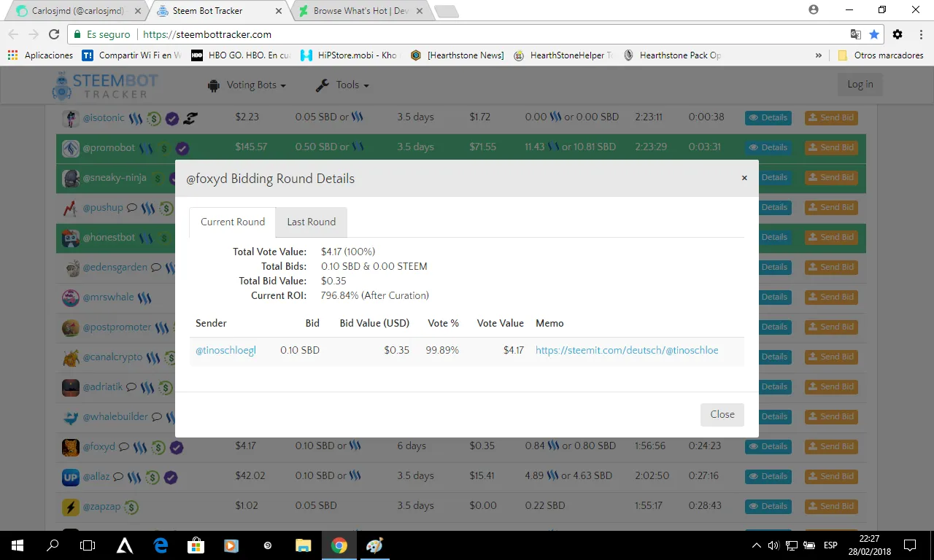Bookmark the page with the star icon
934x560 pixels.
[x=873, y=34]
